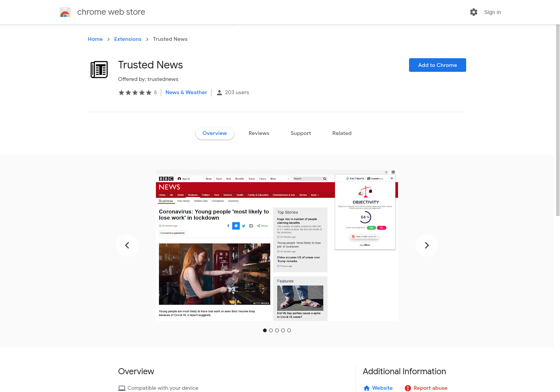The width and height of the screenshot is (560, 392).
Task: Click the five-star rating icons
Action: tap(135, 93)
